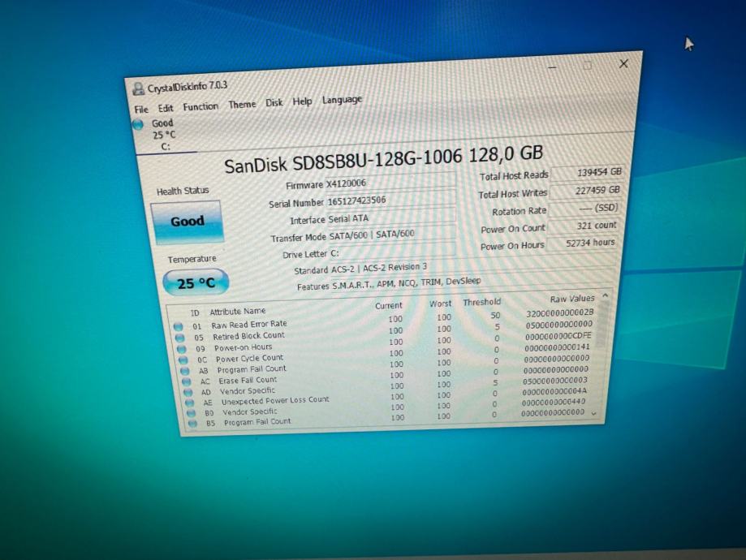Viewport: 746px width, 560px height.
Task: Click the B0 Vendor Specific status icon
Action: [x=192, y=413]
